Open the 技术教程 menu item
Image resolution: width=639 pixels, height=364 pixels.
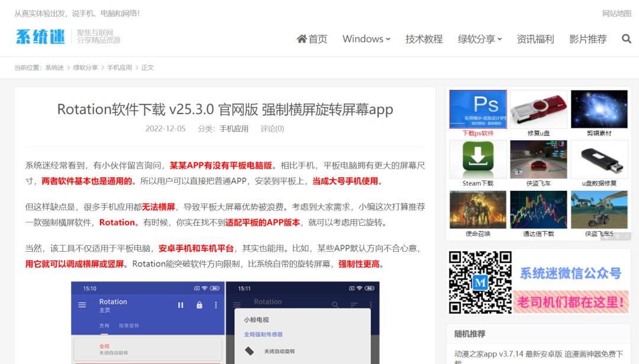point(424,39)
